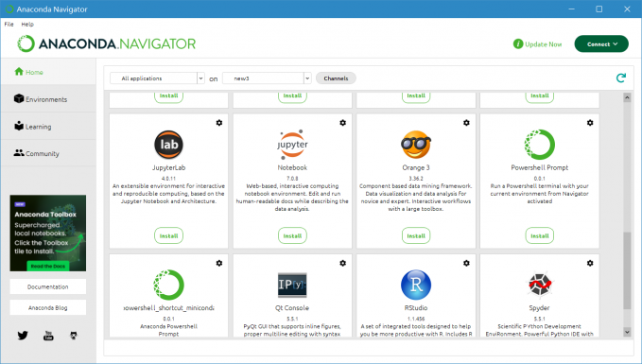
Task: Click the Update Now info icon
Action: click(x=518, y=43)
